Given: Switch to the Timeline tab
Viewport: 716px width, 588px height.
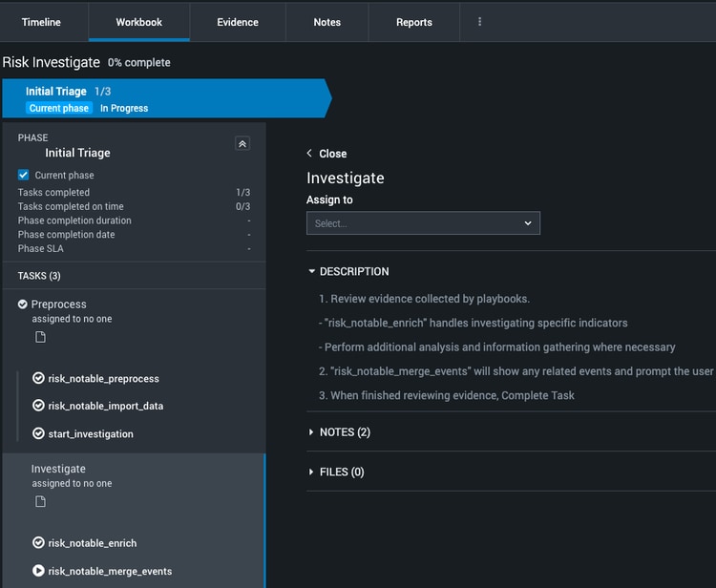Looking at the screenshot, I should [41, 22].
